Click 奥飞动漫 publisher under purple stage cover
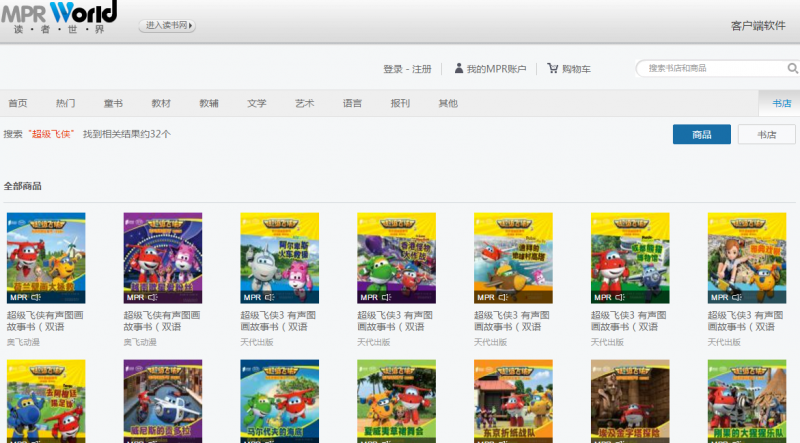 tap(140, 342)
